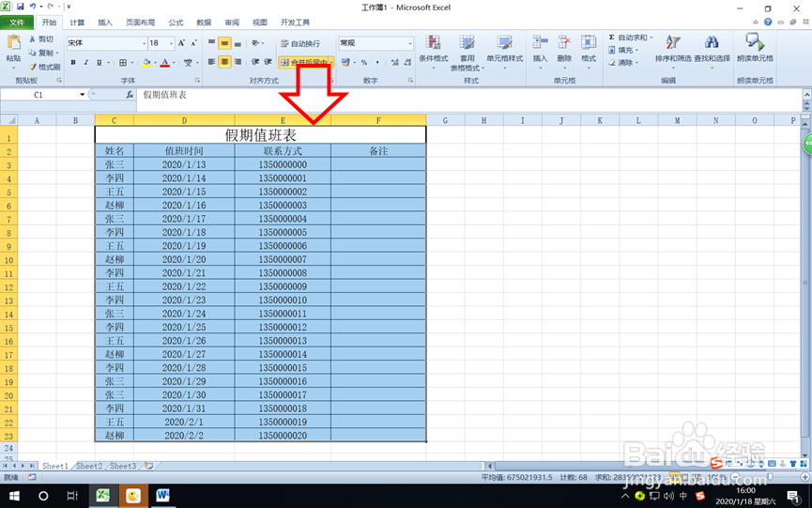Decrease font size with the smaller A icon
Viewport: 812px width, 508px height.
point(193,43)
